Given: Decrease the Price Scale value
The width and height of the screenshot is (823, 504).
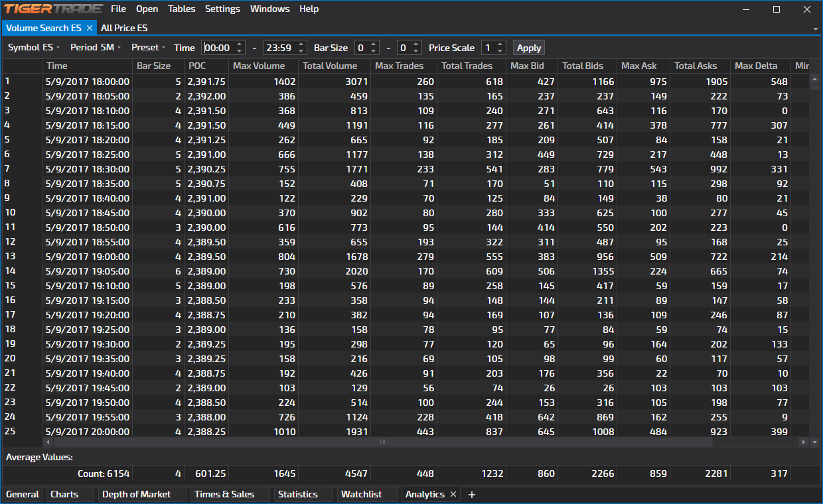Looking at the screenshot, I should (x=500, y=51).
